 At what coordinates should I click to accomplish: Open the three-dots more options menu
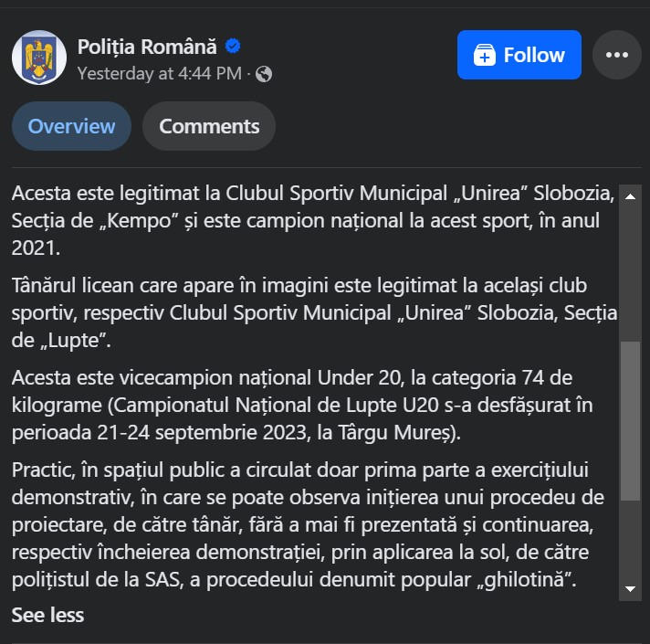pyautogui.click(x=617, y=55)
